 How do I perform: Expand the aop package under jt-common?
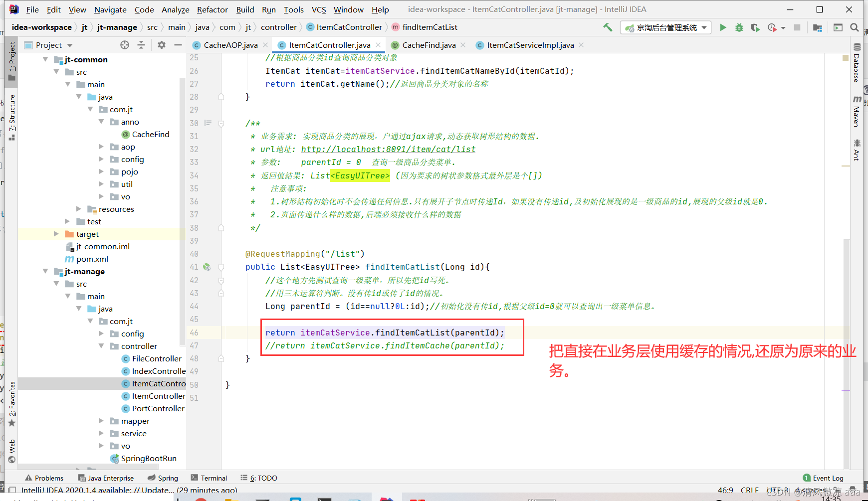[x=101, y=147]
